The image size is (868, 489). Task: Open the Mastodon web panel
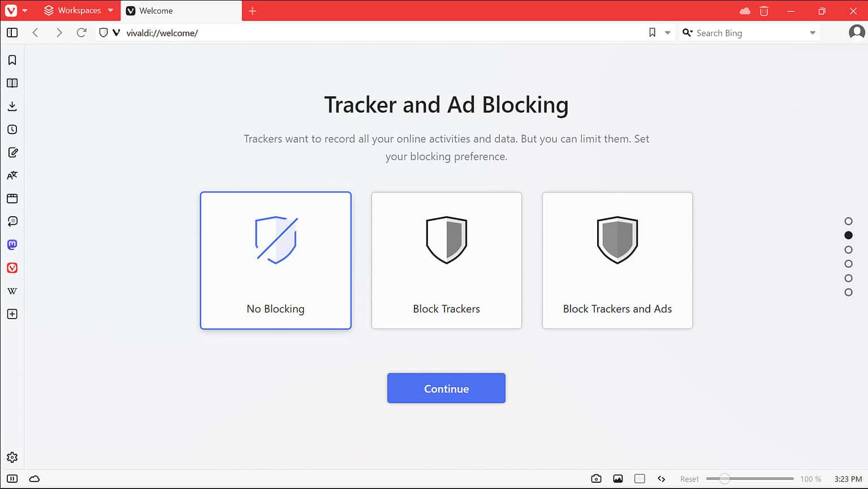(12, 244)
